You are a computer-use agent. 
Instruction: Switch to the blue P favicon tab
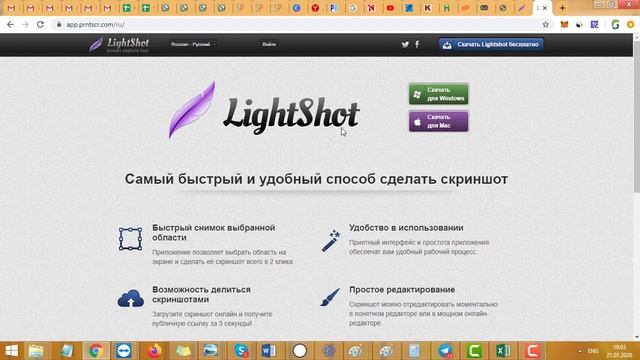pos(333,8)
